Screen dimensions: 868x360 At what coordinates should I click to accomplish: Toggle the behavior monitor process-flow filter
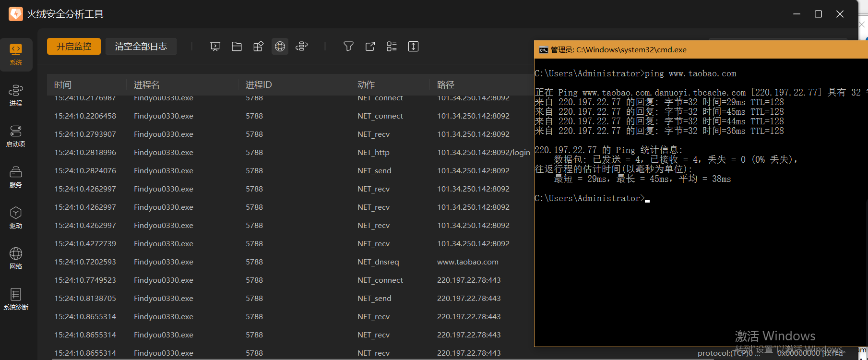pos(301,47)
